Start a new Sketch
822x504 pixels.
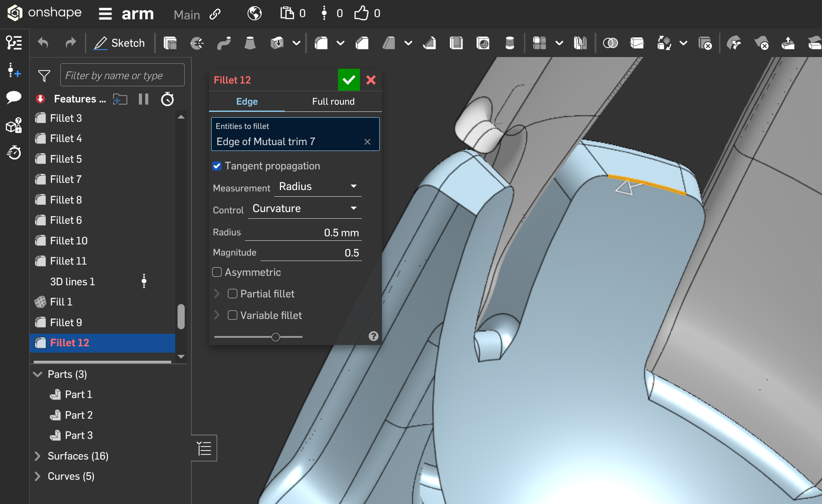point(120,43)
